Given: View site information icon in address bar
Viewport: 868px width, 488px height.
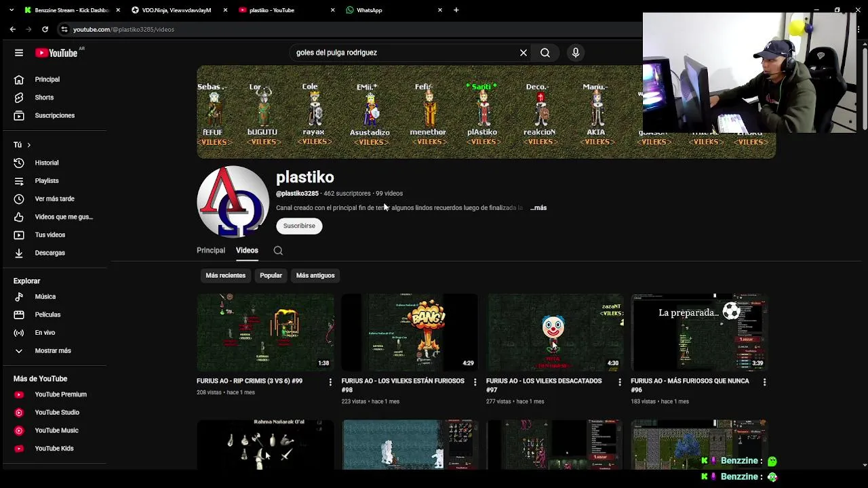Looking at the screenshot, I should tap(64, 29).
